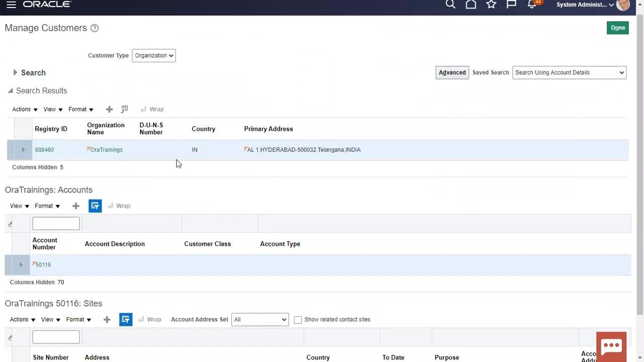The height and width of the screenshot is (362, 644).
Task: Click the add icon in Accounts toolbar
Action: [x=76, y=206]
